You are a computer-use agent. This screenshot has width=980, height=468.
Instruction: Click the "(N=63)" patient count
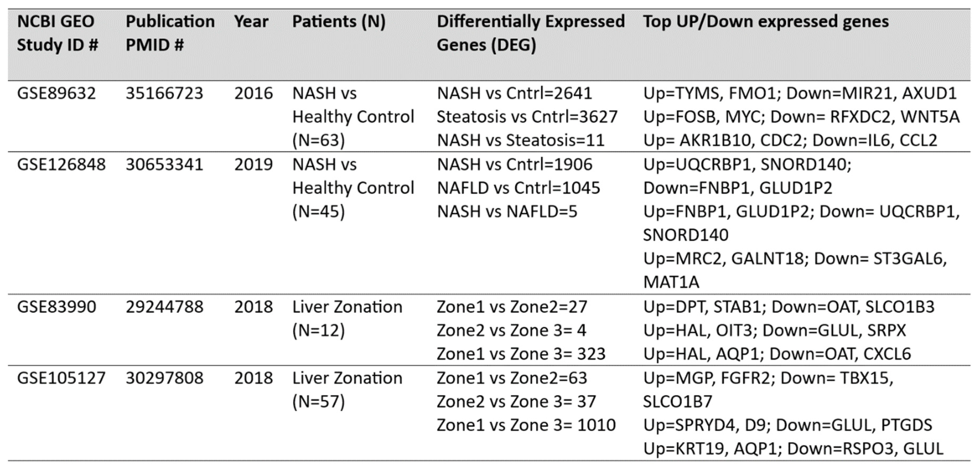pos(319,140)
